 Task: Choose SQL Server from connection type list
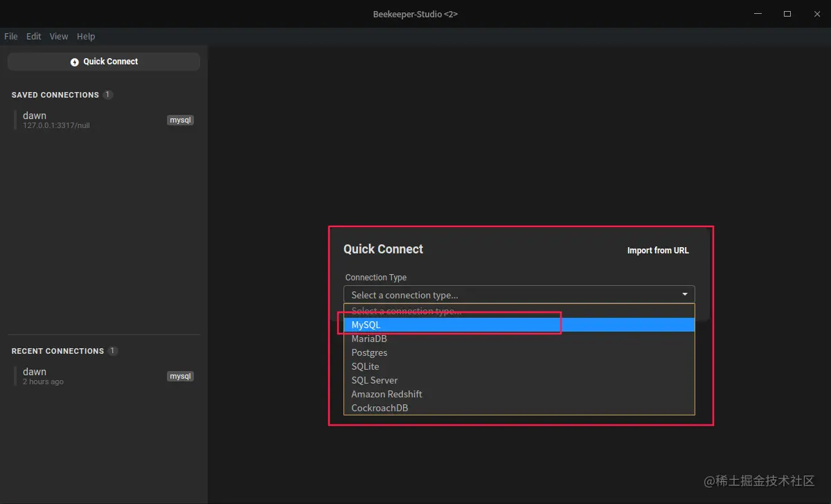pyautogui.click(x=519, y=380)
